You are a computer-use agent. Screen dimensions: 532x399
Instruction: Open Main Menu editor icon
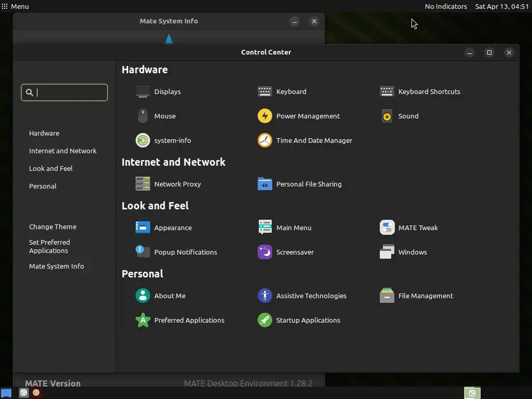(x=264, y=228)
